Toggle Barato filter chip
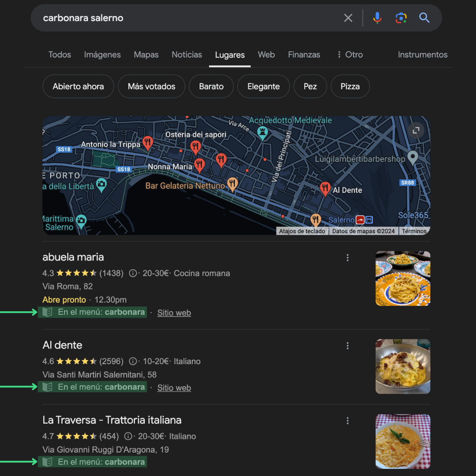Screen dimensions: 476x476 tap(211, 86)
